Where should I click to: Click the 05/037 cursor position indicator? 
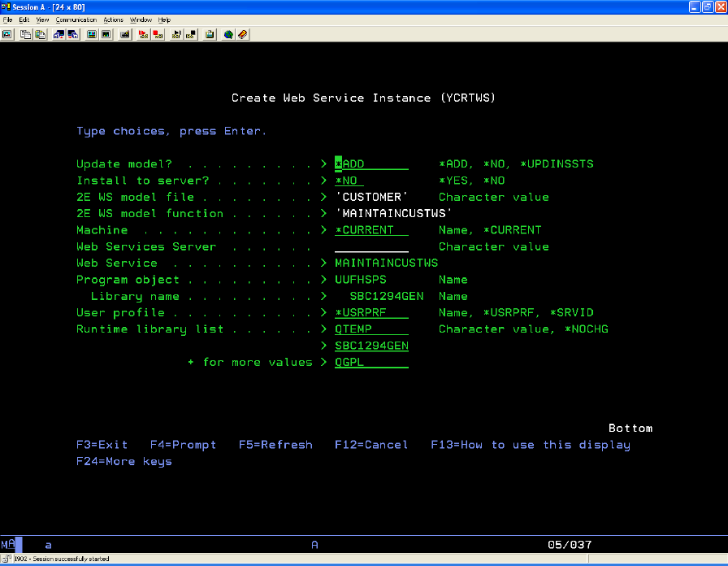point(570,545)
